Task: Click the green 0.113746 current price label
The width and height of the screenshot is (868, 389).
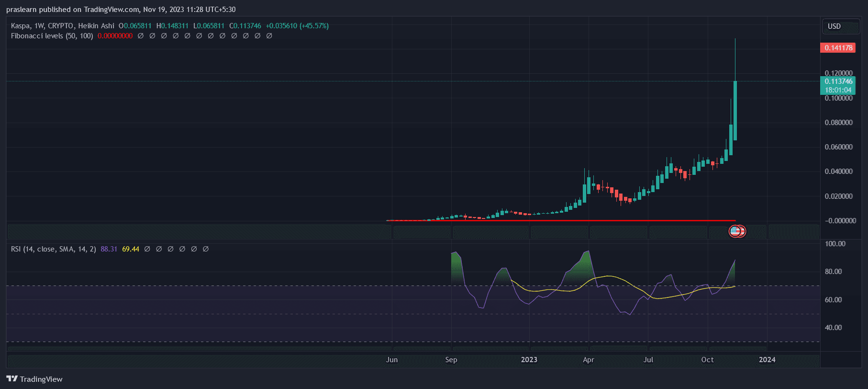Action: [x=838, y=81]
